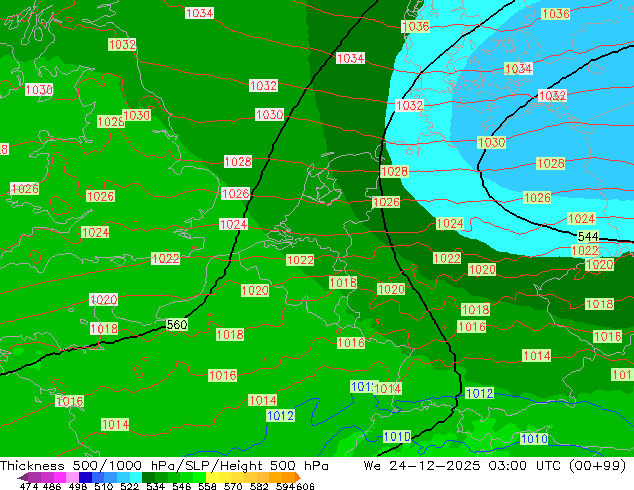Click the 474 value under the legend

click(x=28, y=486)
